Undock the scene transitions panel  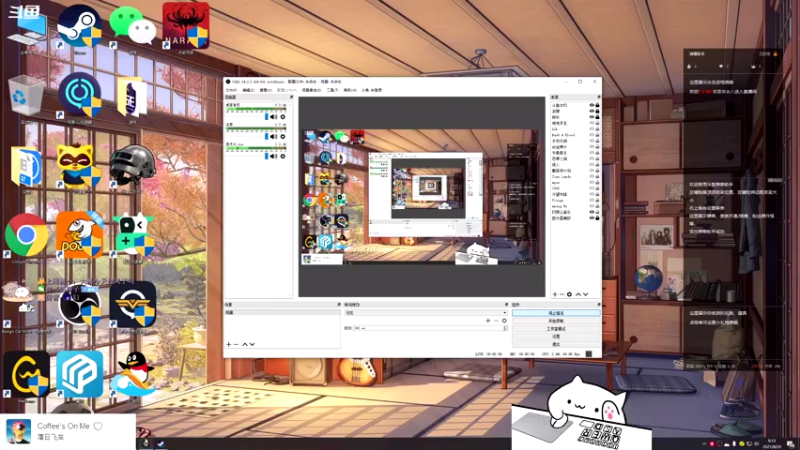click(x=506, y=305)
